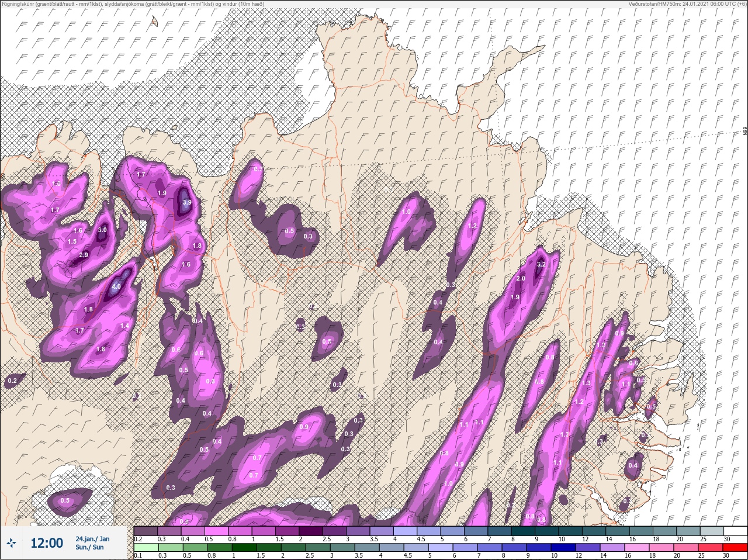Select the navy blue 10 swatch in the lower legend row

pyautogui.click(x=563, y=548)
